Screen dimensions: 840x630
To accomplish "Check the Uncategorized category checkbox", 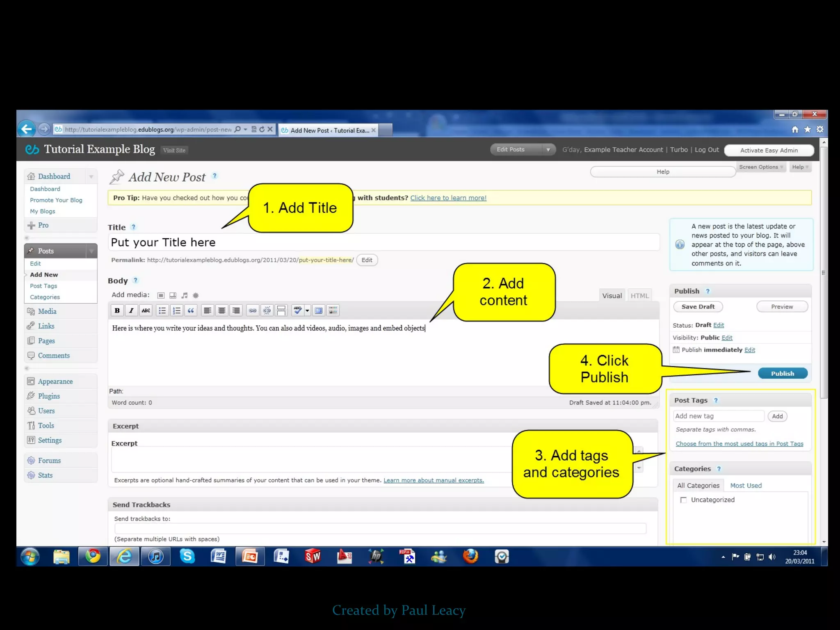I will point(683,500).
